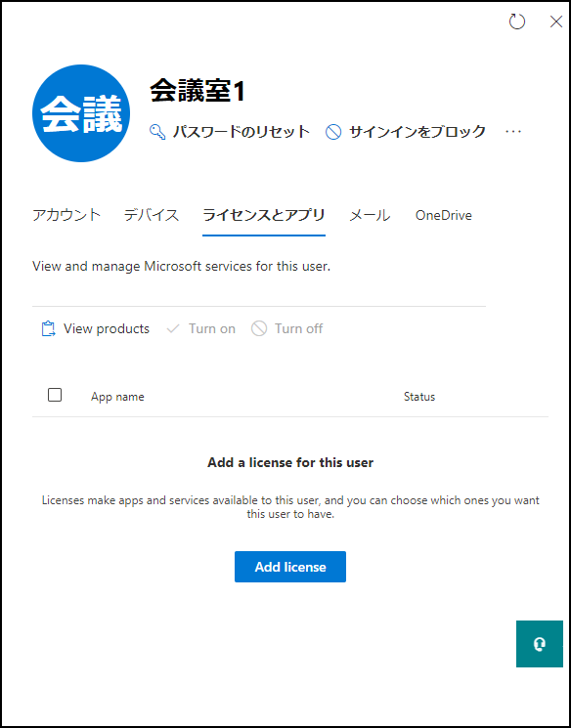Open the アカウント tab
Image resolution: width=571 pixels, height=728 pixels.
[66, 215]
